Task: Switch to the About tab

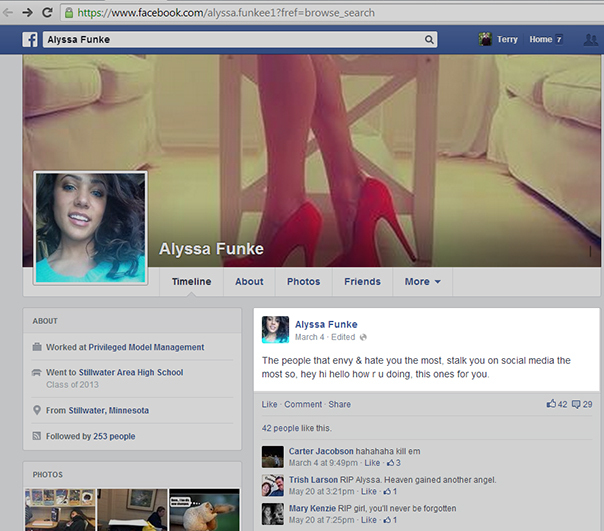Action: click(249, 282)
